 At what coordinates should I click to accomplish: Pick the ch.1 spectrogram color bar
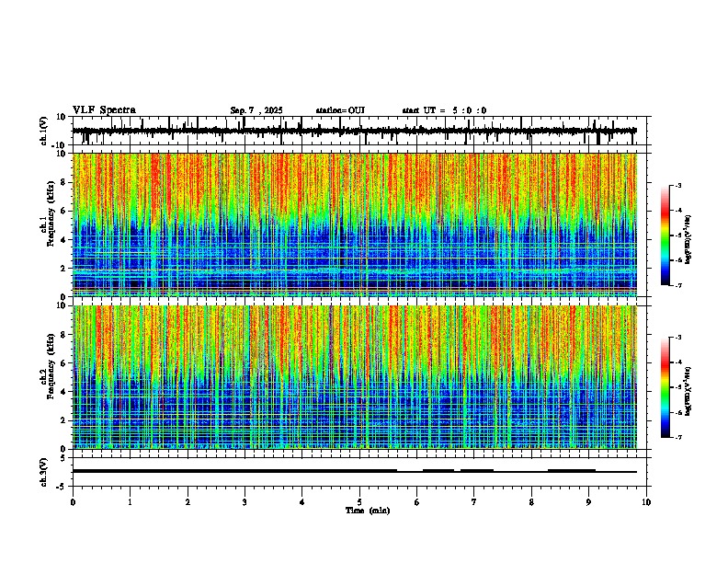point(665,236)
